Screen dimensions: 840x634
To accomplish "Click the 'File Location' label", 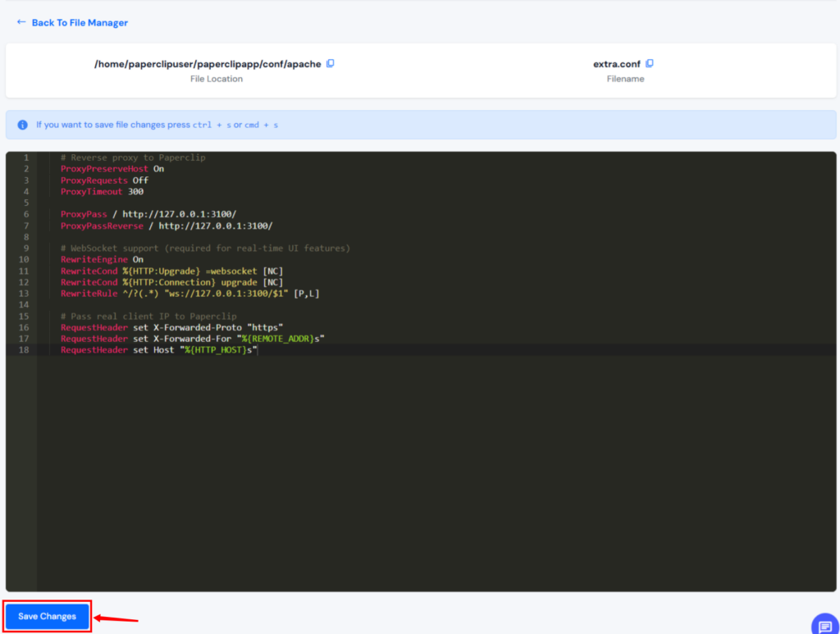I will [x=217, y=79].
